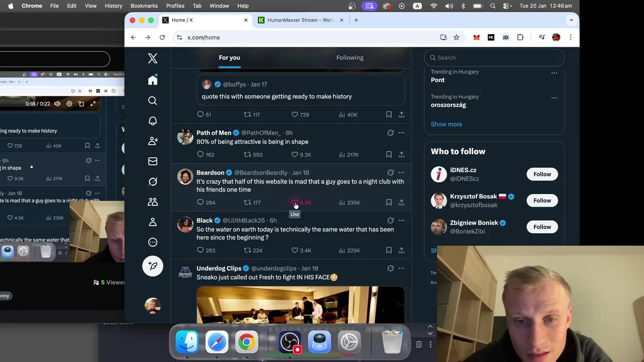Open Chrome extensions puzzle icon
Viewport: 644px width, 362px height.
point(520,37)
